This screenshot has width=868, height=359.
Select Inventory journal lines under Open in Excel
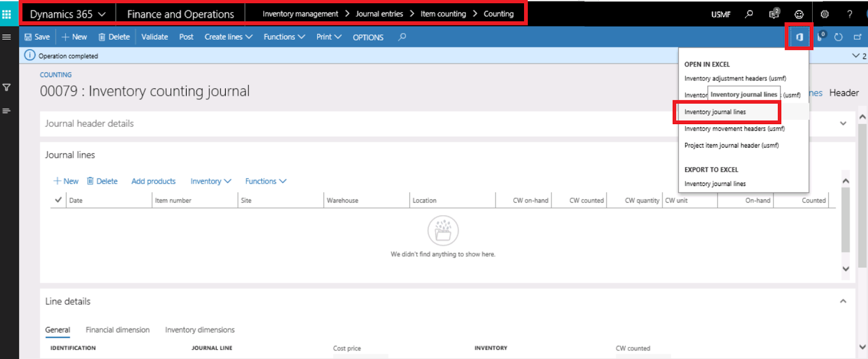(715, 112)
